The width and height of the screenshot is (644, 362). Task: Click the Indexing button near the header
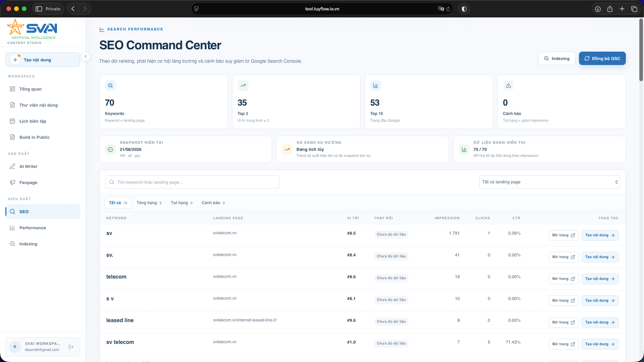coord(556,58)
